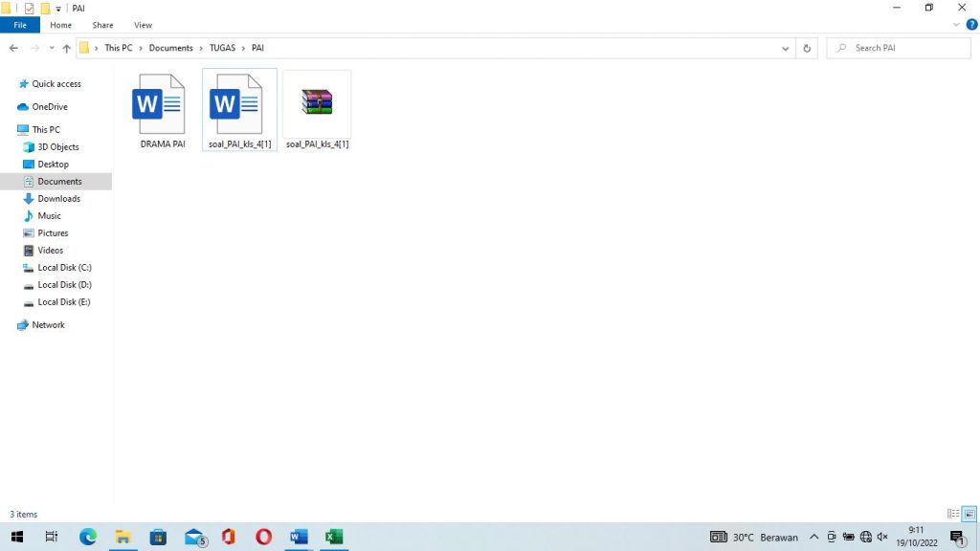The width and height of the screenshot is (980, 551).
Task: Open the address bar history dropdown
Action: click(x=785, y=48)
